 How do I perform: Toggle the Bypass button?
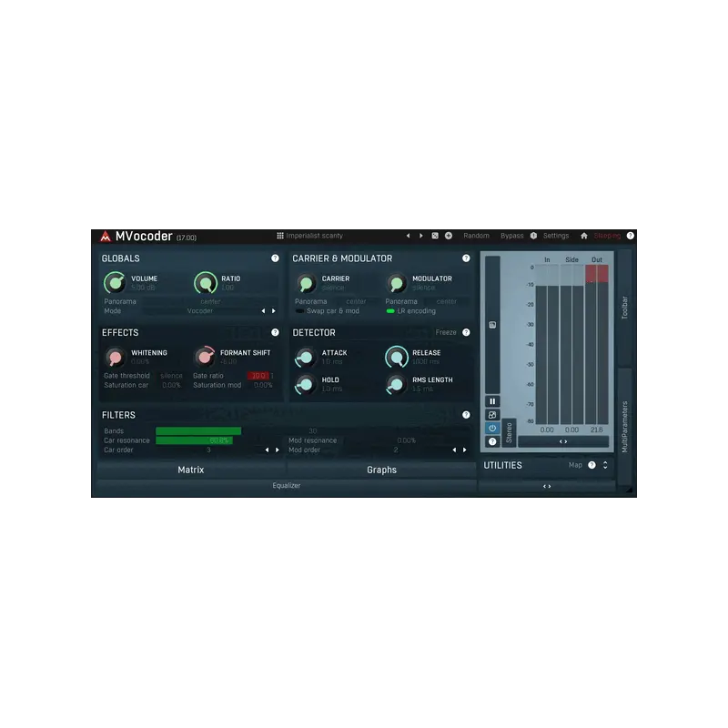click(x=511, y=236)
